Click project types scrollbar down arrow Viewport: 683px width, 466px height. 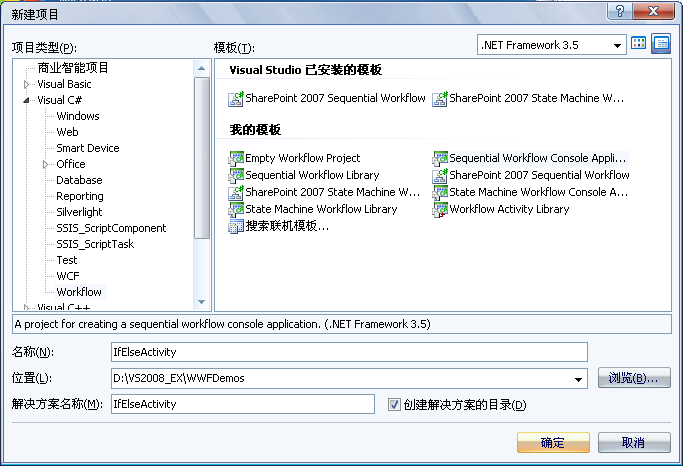(201, 302)
